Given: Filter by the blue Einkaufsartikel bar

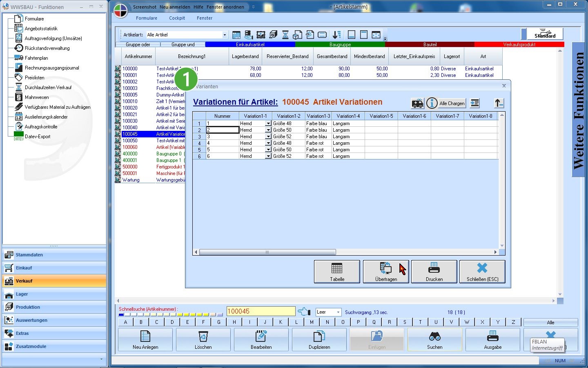Looking at the screenshot, I should click(250, 45).
